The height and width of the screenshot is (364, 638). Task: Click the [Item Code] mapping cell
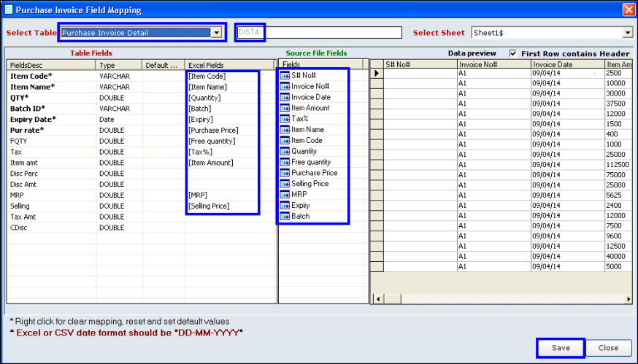(230, 76)
